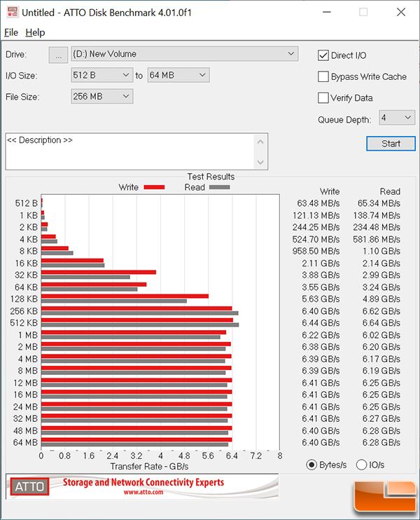Click the 48 MB row label
The width and height of the screenshot is (420, 520).
click(x=25, y=430)
